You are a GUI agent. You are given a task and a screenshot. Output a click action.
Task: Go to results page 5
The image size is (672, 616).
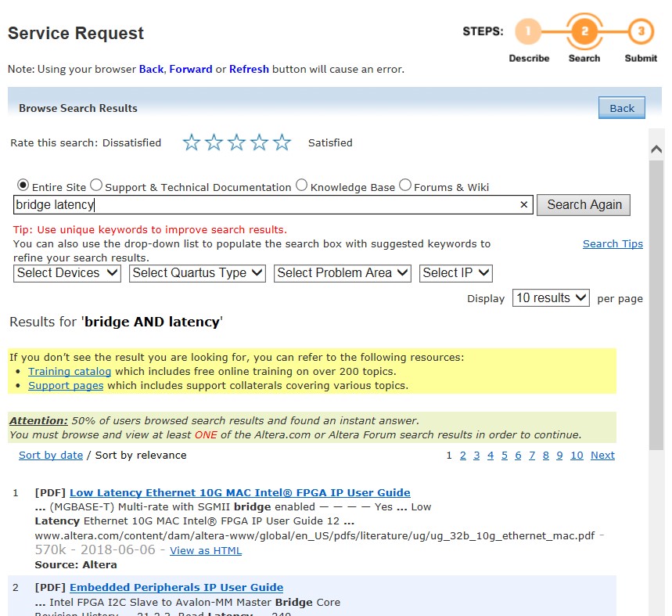pos(505,456)
